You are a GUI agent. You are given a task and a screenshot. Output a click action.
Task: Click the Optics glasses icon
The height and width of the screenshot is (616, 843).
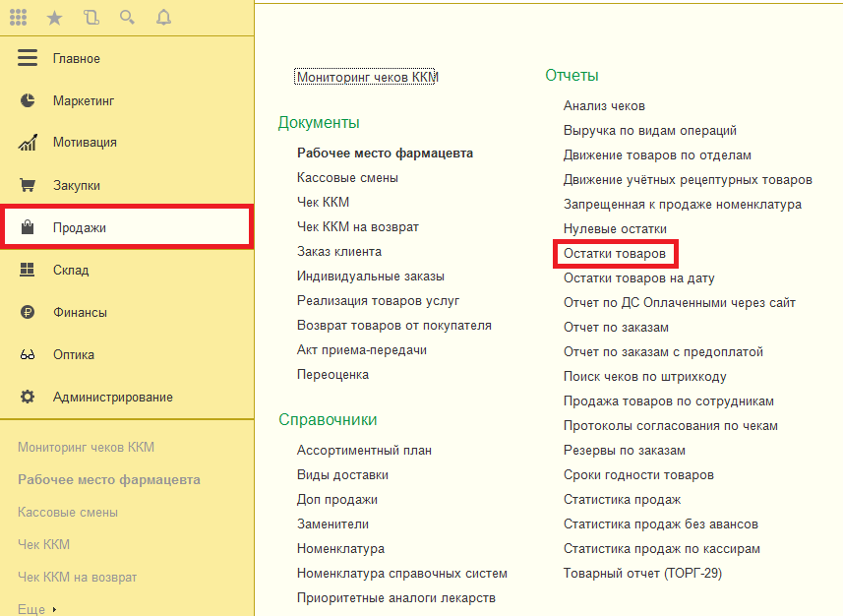(x=28, y=355)
